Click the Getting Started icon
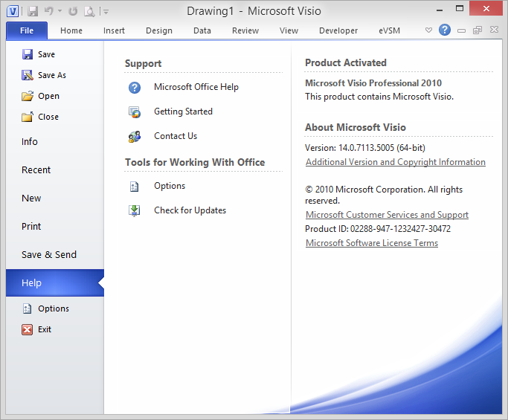Viewport: 508px width, 420px height. [135, 112]
